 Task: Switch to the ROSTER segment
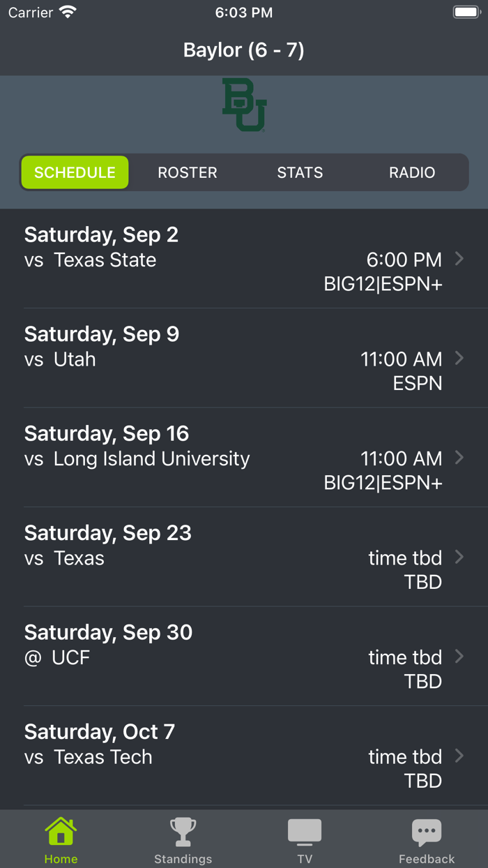point(187,172)
